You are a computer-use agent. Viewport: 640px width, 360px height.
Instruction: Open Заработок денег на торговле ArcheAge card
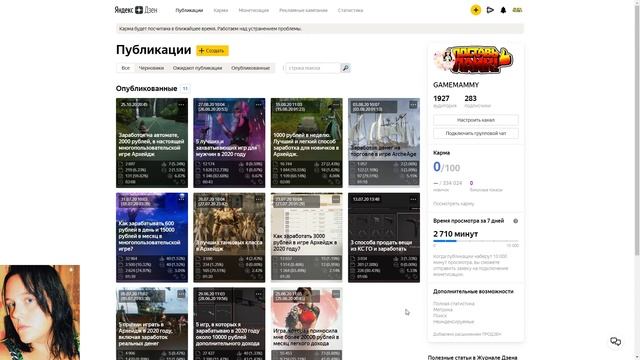pyautogui.click(x=384, y=142)
